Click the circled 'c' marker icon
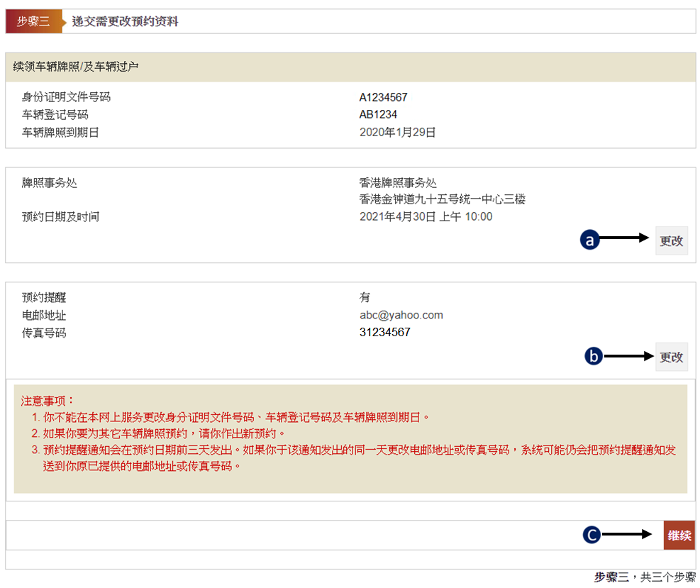This screenshot has width=700, height=588. pos(591,535)
